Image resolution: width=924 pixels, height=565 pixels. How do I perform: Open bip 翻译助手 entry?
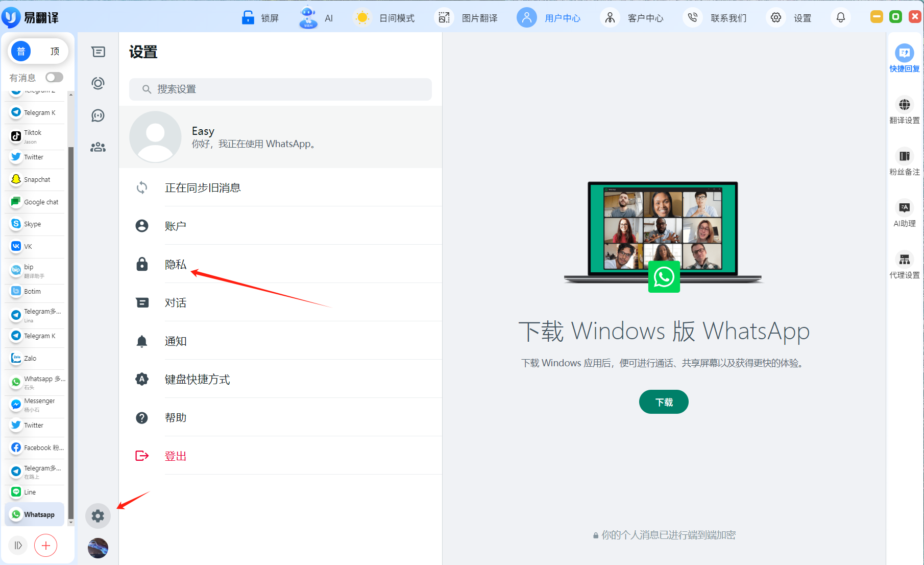pos(35,271)
